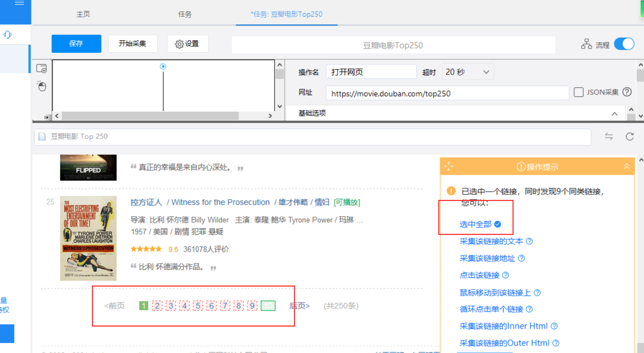Viewport: 644px width, 353px height.
Task: Collapse the 基础选项 section
Action: [615, 114]
